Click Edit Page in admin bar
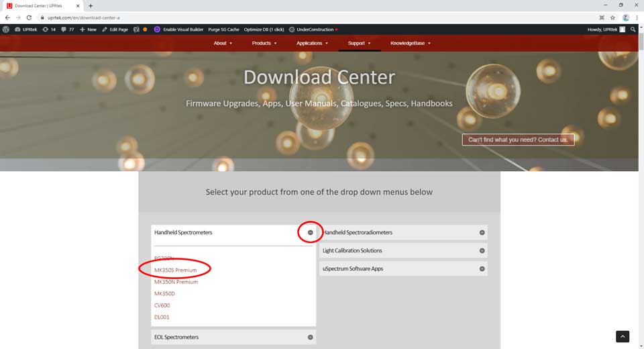 [x=115, y=30]
